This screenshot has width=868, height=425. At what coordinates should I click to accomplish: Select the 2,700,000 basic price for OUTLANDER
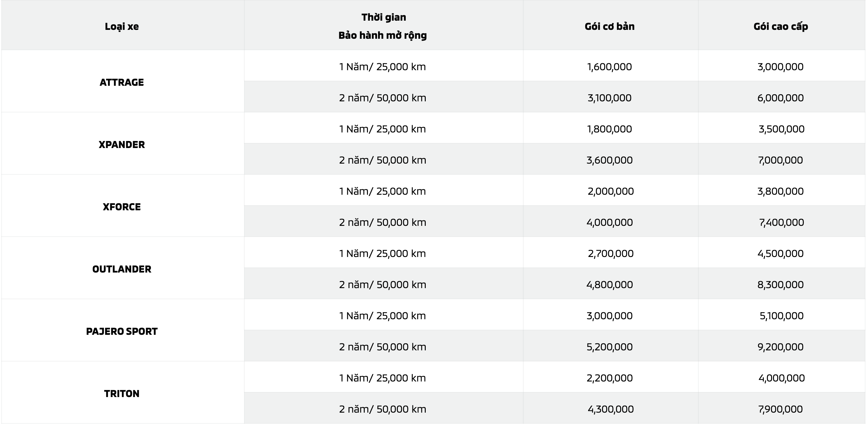click(x=611, y=253)
